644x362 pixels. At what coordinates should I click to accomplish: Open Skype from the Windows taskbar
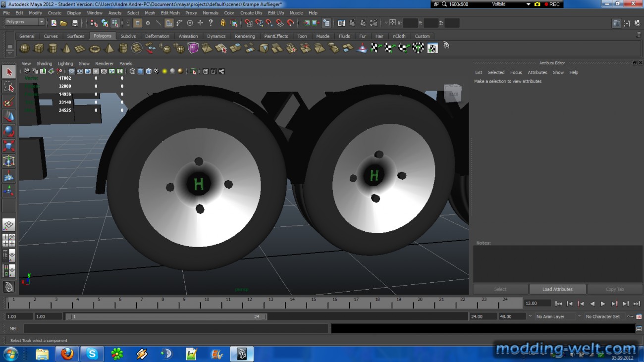[x=92, y=354]
